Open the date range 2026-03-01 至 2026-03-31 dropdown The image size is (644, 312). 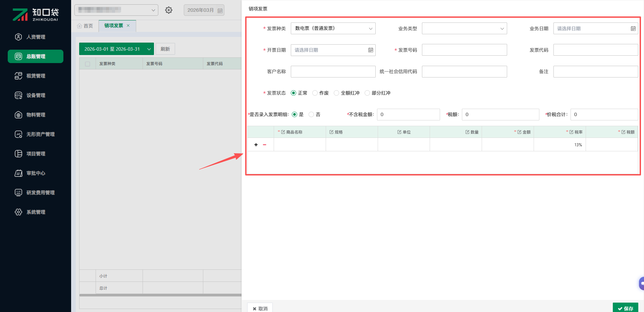click(x=116, y=49)
